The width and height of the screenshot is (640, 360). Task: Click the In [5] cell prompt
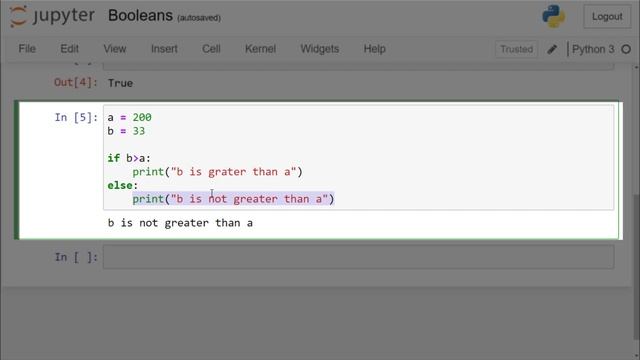[x=76, y=118]
